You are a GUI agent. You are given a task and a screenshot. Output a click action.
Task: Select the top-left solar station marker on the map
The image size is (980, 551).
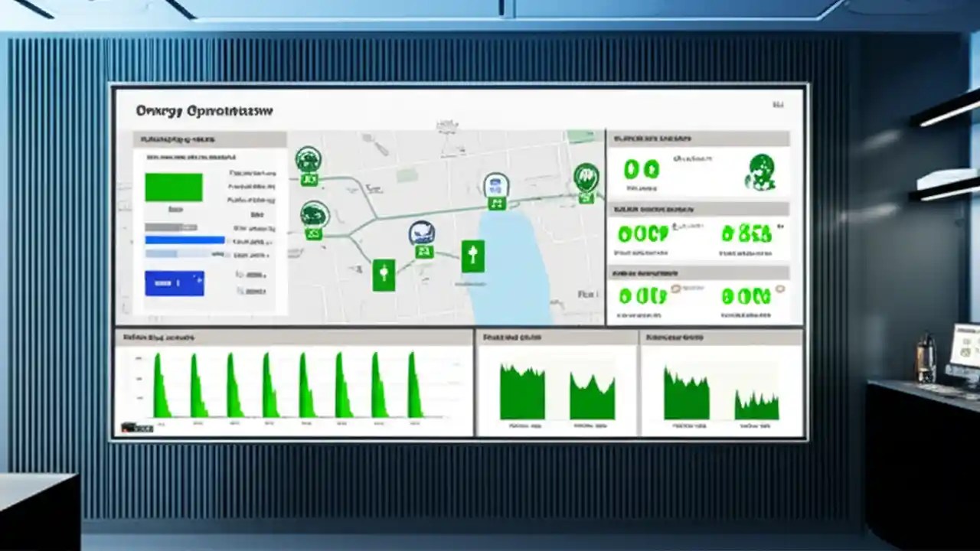coord(309,158)
